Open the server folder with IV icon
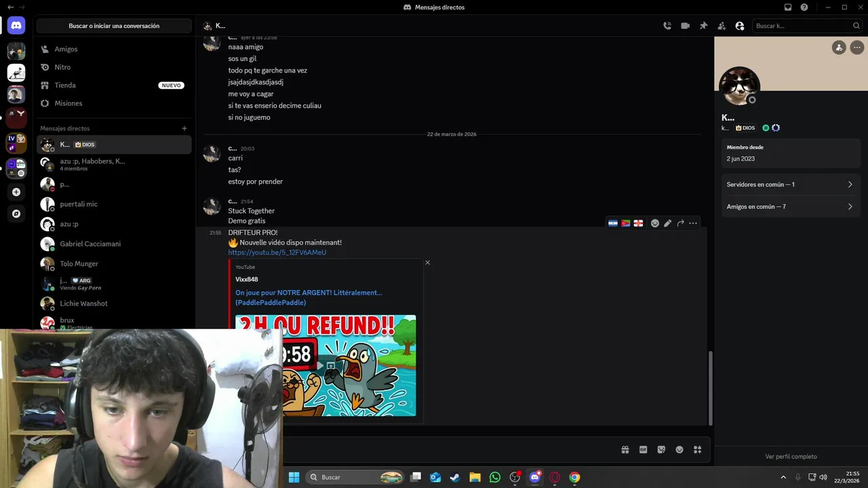Image resolution: width=868 pixels, height=488 pixels. coord(16,143)
